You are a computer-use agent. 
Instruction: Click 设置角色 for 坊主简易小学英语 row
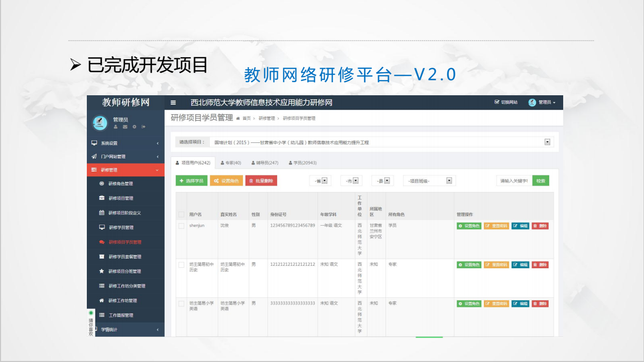pyautogui.click(x=469, y=304)
